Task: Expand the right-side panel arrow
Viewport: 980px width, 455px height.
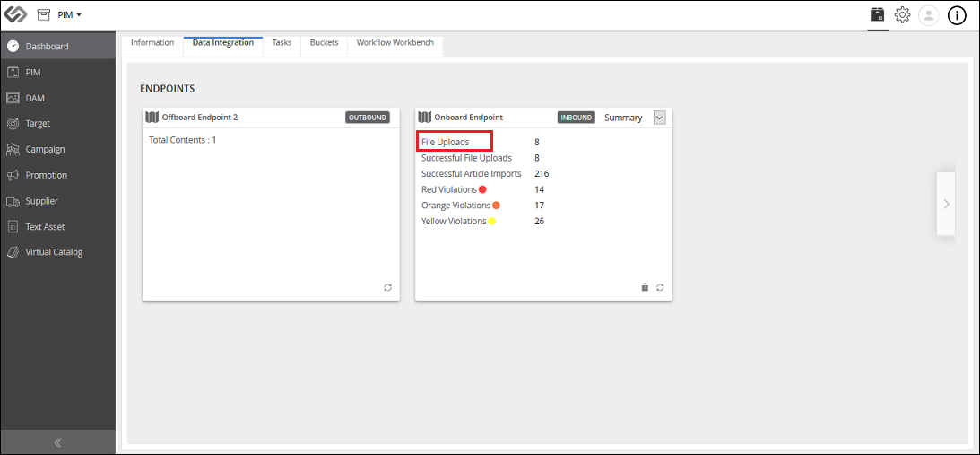Action: pos(946,204)
